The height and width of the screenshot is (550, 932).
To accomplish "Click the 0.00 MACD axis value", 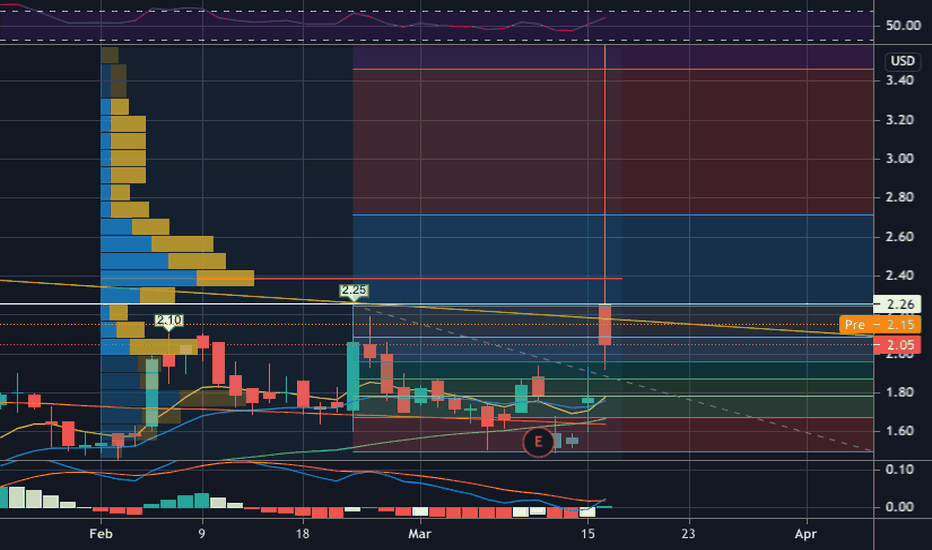I will [x=899, y=507].
